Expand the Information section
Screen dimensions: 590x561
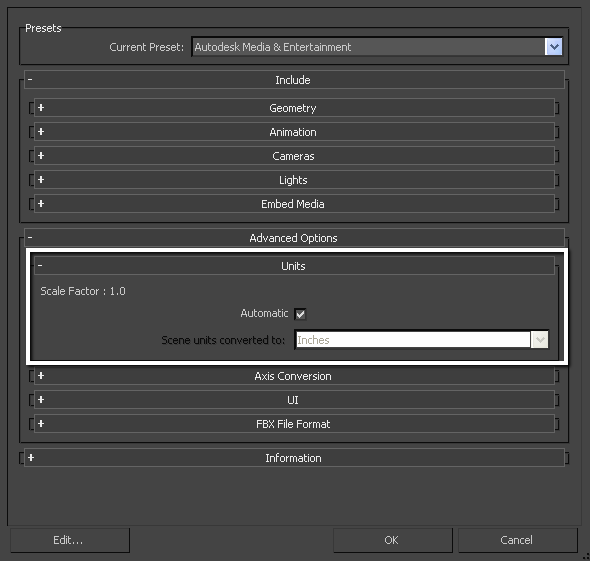point(31,458)
